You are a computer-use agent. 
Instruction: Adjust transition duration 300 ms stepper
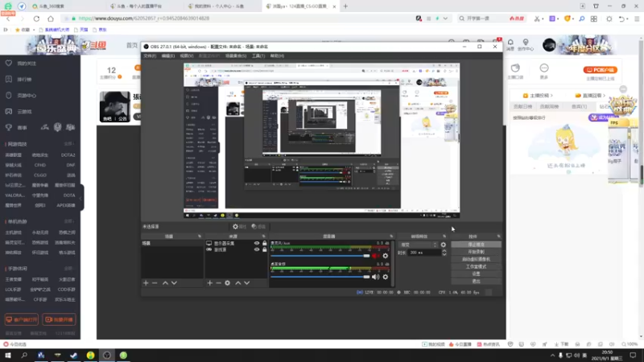coord(444,253)
